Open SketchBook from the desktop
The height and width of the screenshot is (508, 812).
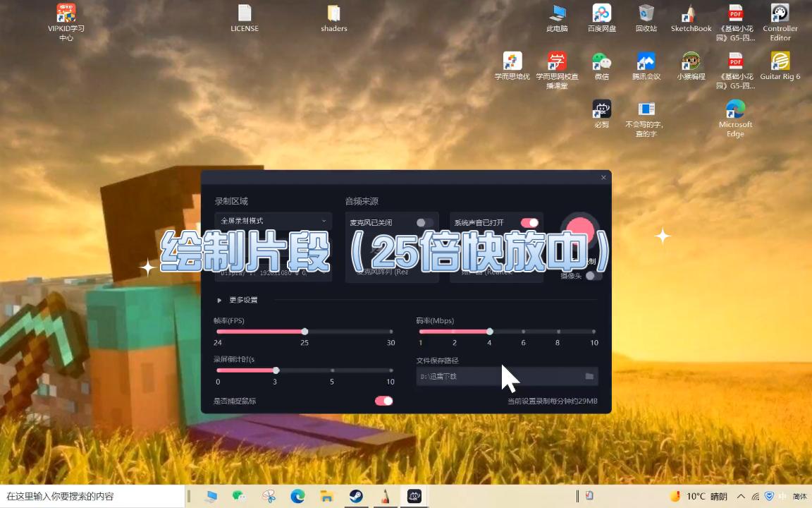(x=691, y=14)
